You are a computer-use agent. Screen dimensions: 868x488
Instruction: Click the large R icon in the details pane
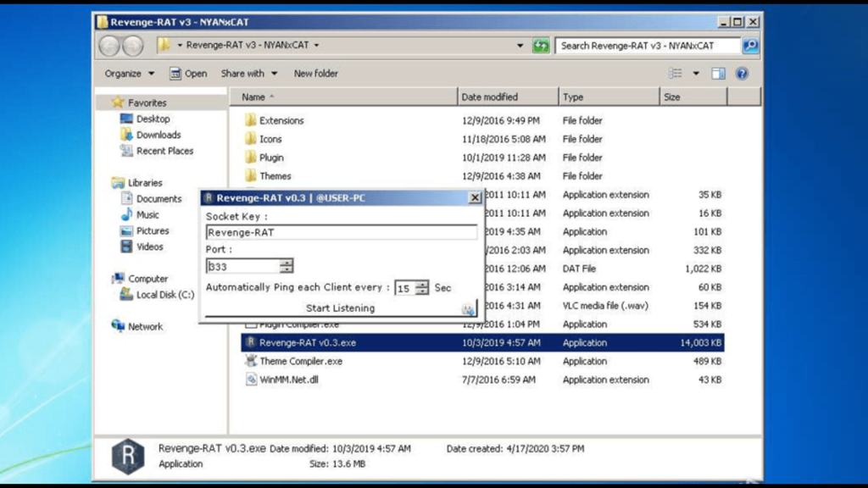tap(128, 457)
